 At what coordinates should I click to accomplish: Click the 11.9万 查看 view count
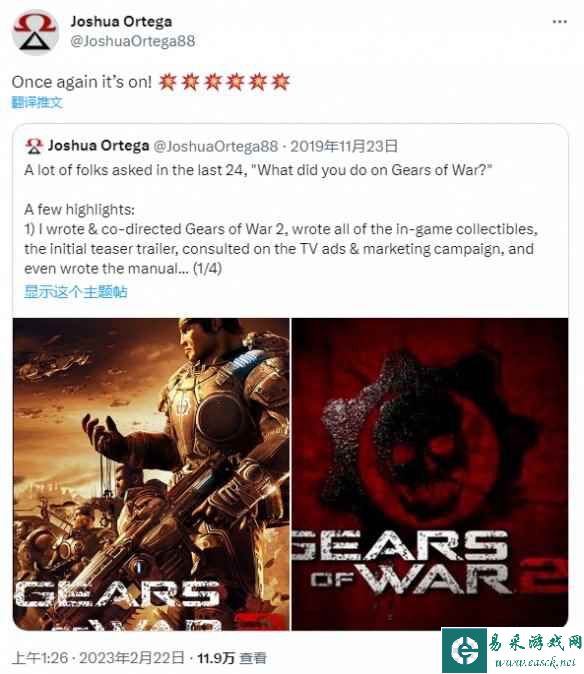232,657
